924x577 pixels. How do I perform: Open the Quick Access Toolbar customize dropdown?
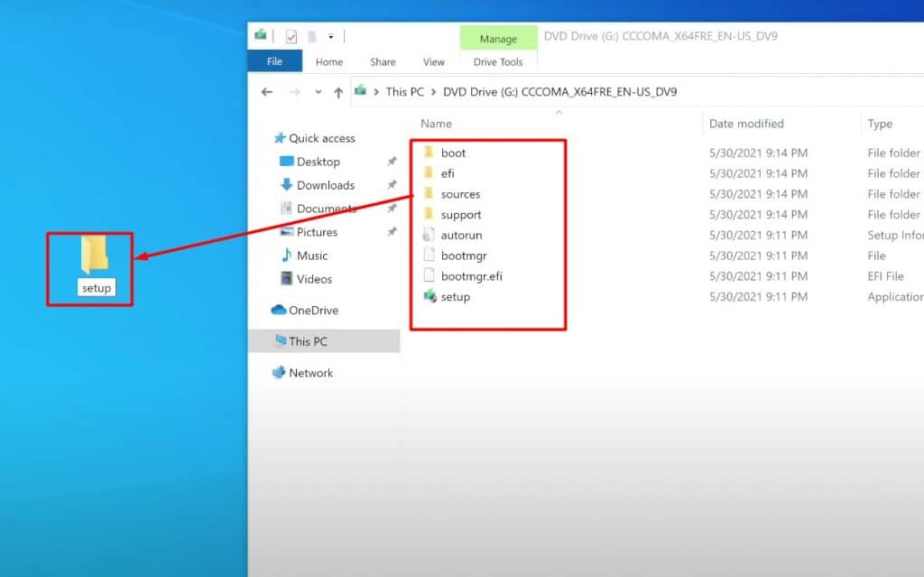pos(329,34)
